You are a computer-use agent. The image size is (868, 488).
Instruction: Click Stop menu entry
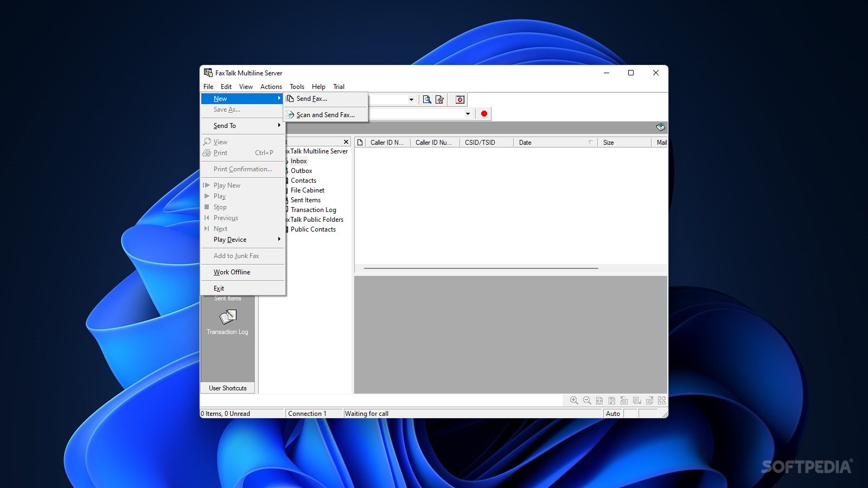(242, 207)
